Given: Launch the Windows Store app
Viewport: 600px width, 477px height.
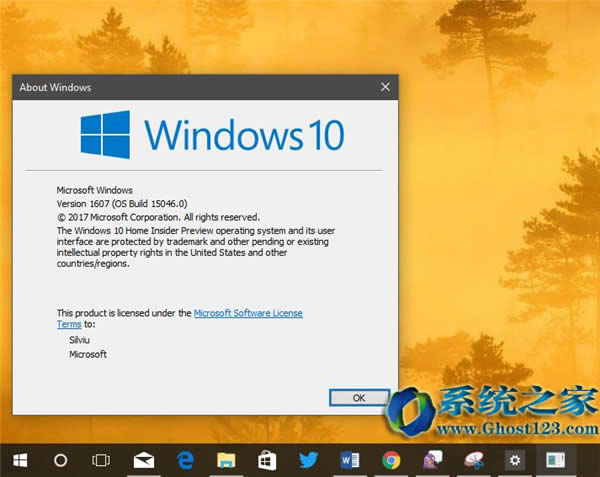Looking at the screenshot, I should click(x=267, y=460).
